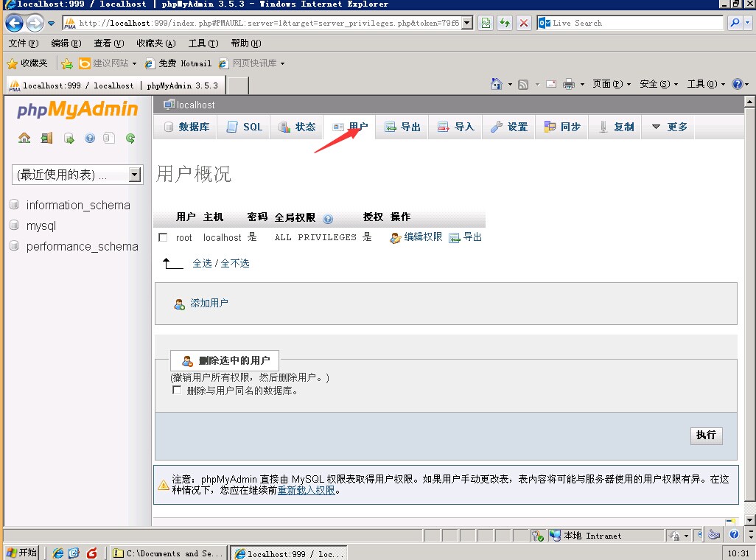
Task: Click the phpMyAdmin log out door icon
Action: tap(46, 139)
